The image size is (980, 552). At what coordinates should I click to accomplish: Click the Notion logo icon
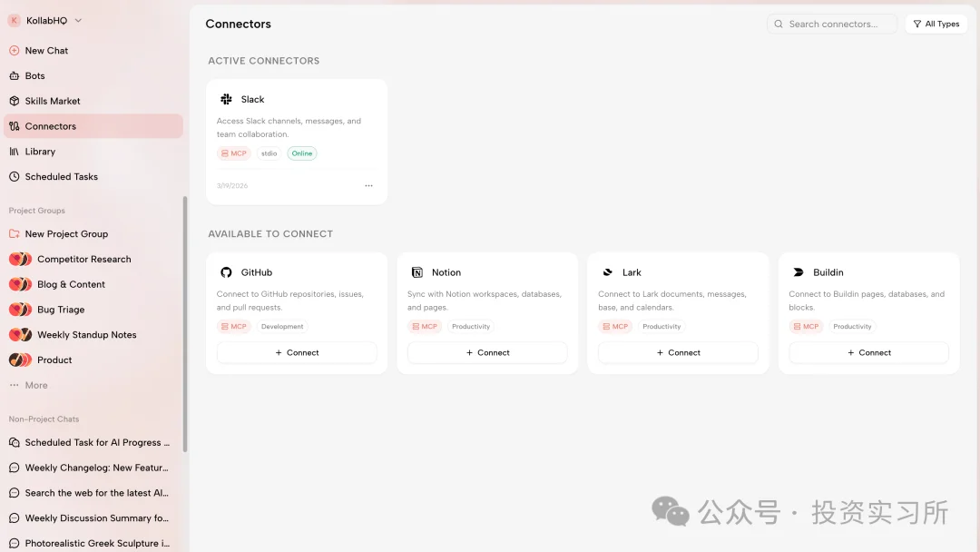(417, 272)
